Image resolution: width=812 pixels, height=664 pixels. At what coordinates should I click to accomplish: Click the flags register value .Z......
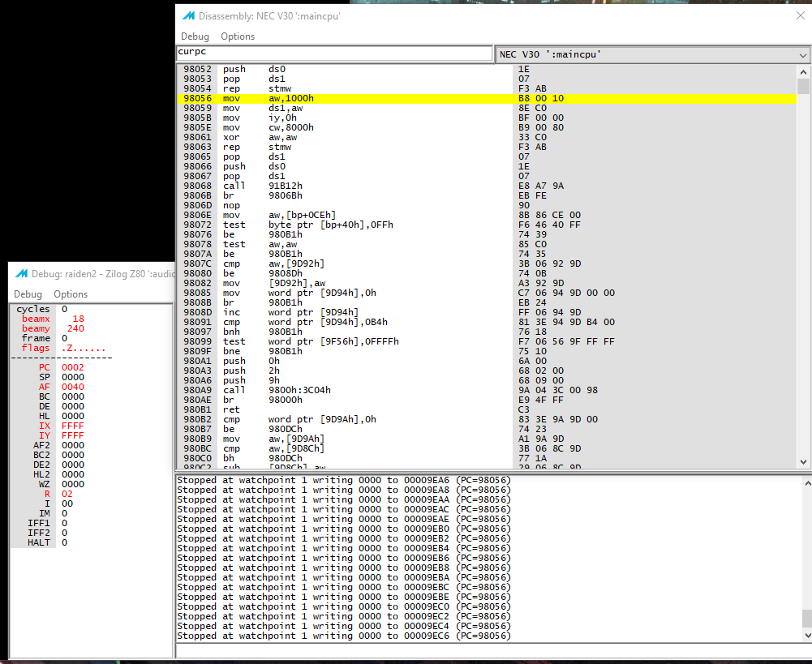[x=84, y=349]
